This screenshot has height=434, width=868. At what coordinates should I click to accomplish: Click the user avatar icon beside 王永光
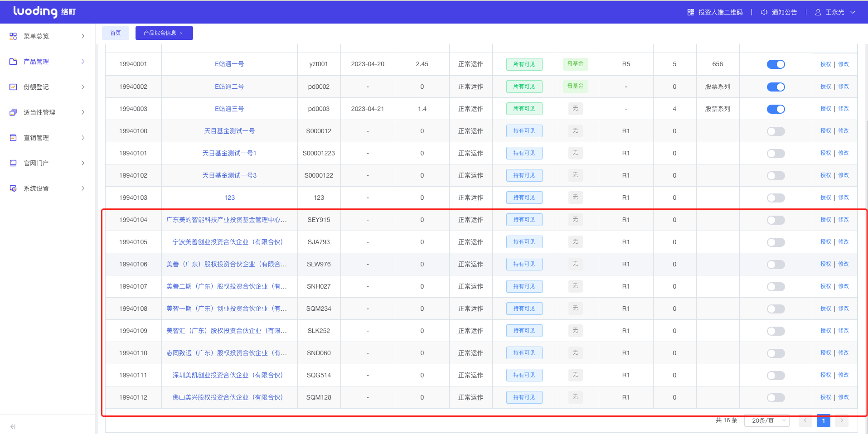click(x=818, y=12)
